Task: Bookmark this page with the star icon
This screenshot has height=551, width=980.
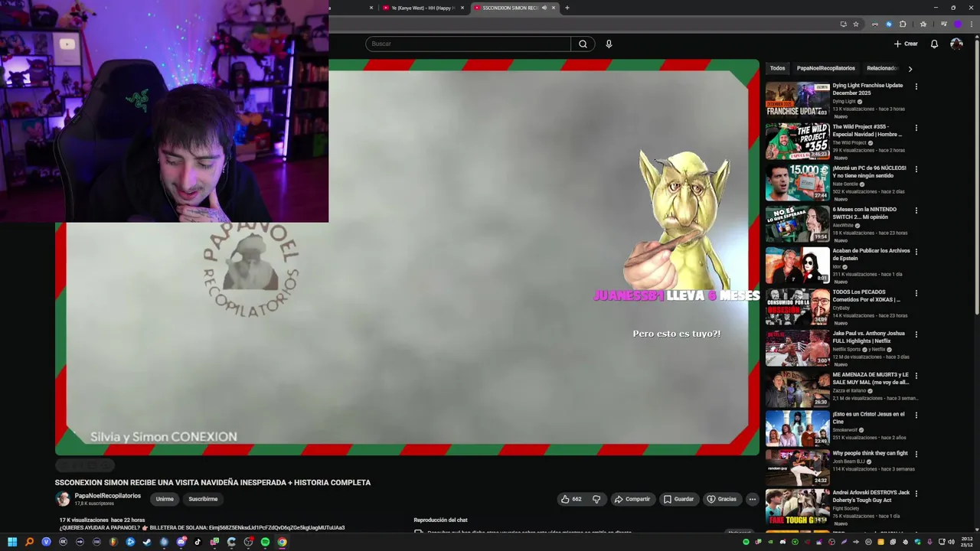Action: tap(856, 24)
